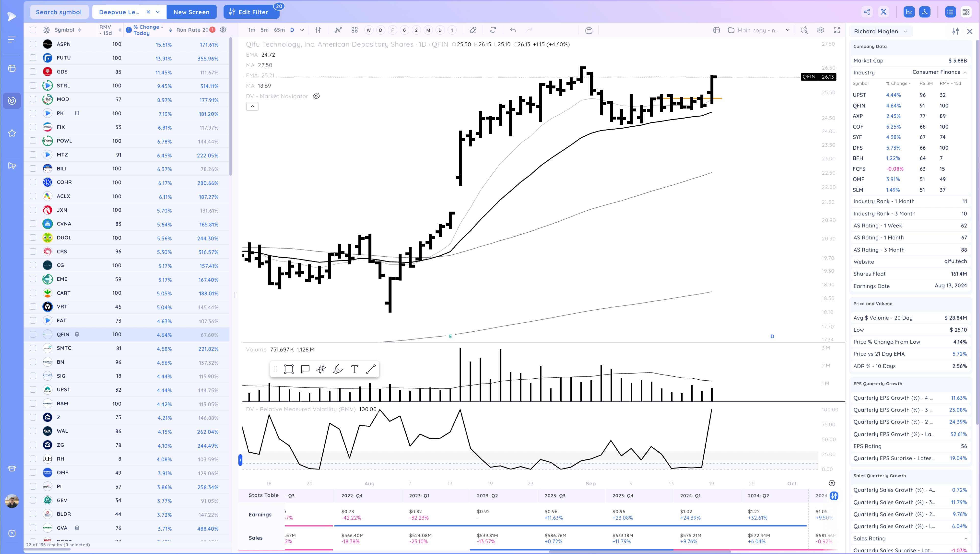Viewport: 980px width, 554px height.
Task: Click the X (Twitter) share icon
Action: tap(883, 12)
